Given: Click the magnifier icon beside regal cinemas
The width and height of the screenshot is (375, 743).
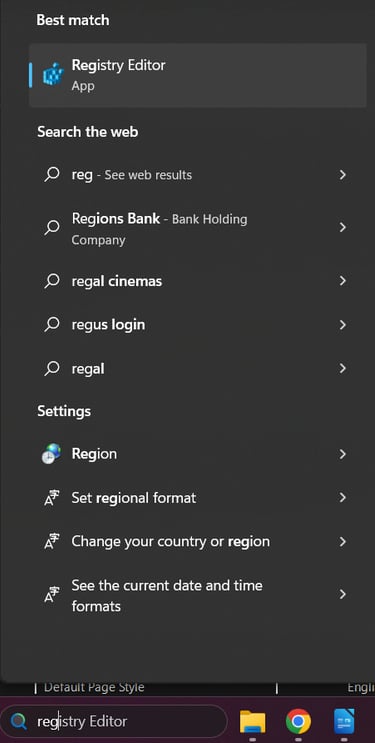Looking at the screenshot, I should click(51, 281).
